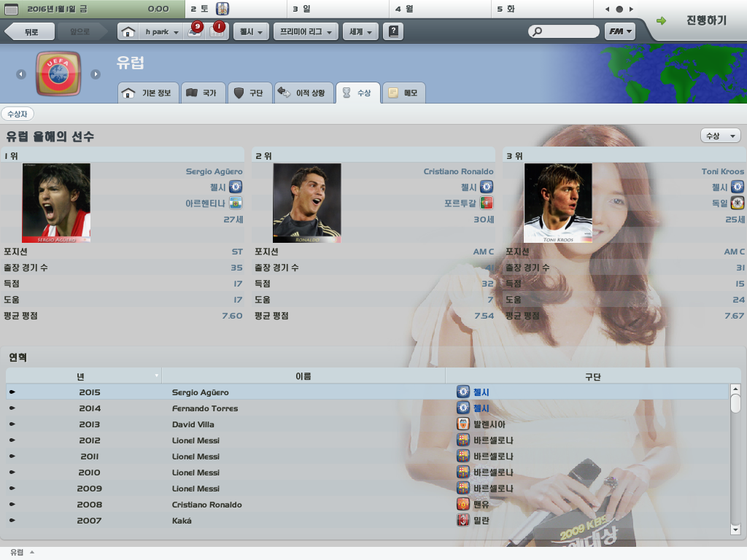
Task: Go to next confederation with right arrow
Action: pos(96,74)
